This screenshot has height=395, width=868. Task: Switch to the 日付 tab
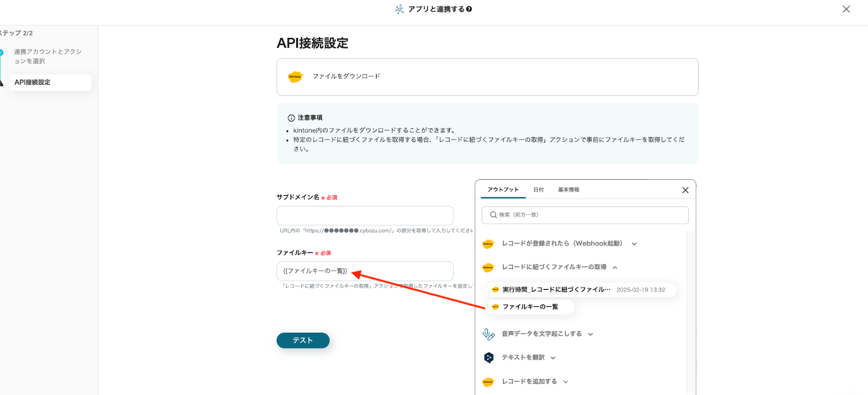click(538, 190)
